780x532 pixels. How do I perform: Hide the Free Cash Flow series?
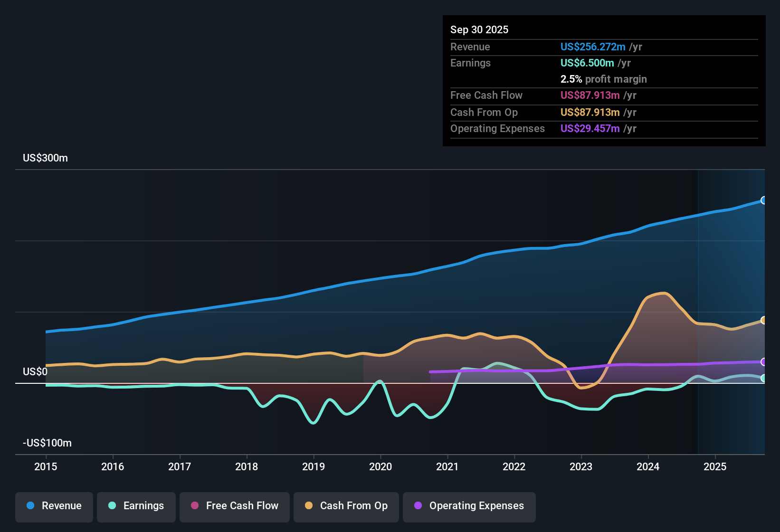point(234,506)
